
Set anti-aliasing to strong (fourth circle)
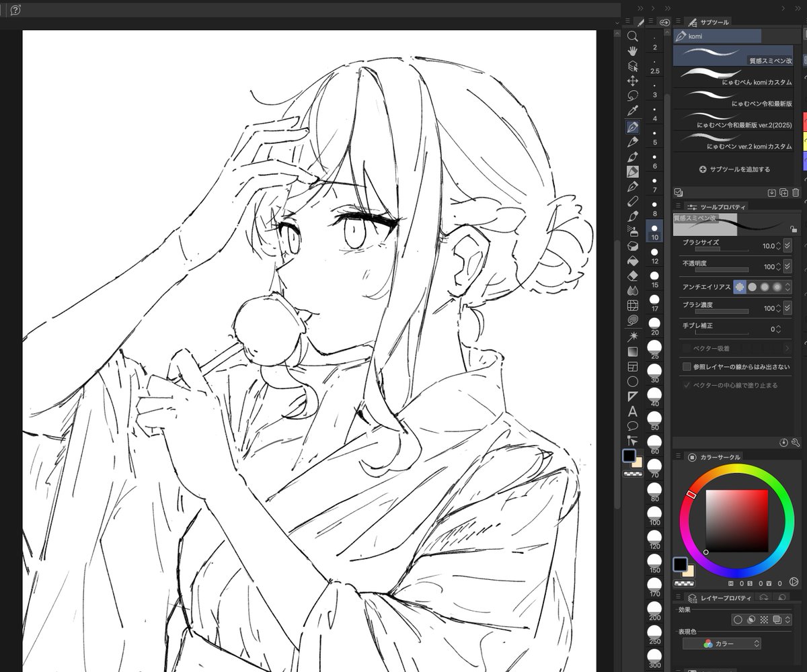(777, 286)
